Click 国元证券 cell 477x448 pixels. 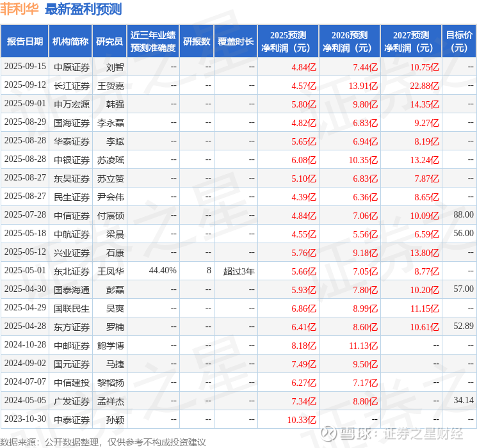pyautogui.click(x=72, y=364)
